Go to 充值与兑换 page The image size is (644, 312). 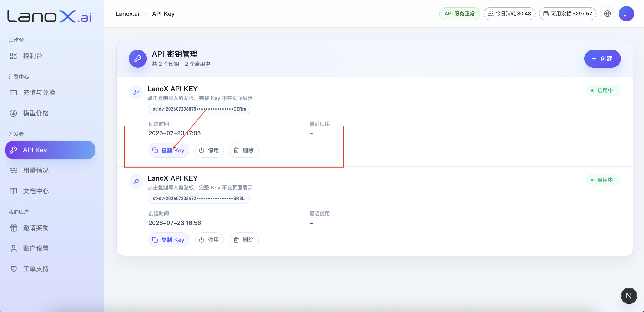(x=50, y=92)
